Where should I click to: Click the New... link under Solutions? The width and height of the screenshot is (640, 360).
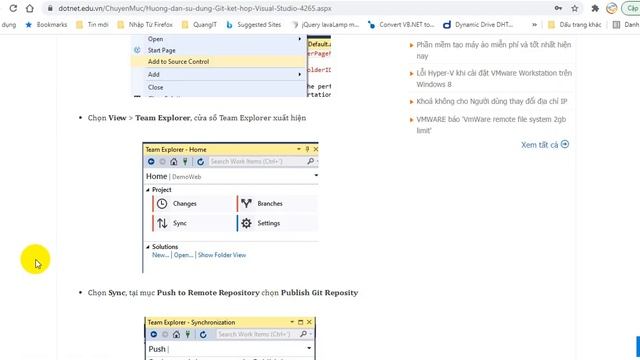(x=160, y=255)
